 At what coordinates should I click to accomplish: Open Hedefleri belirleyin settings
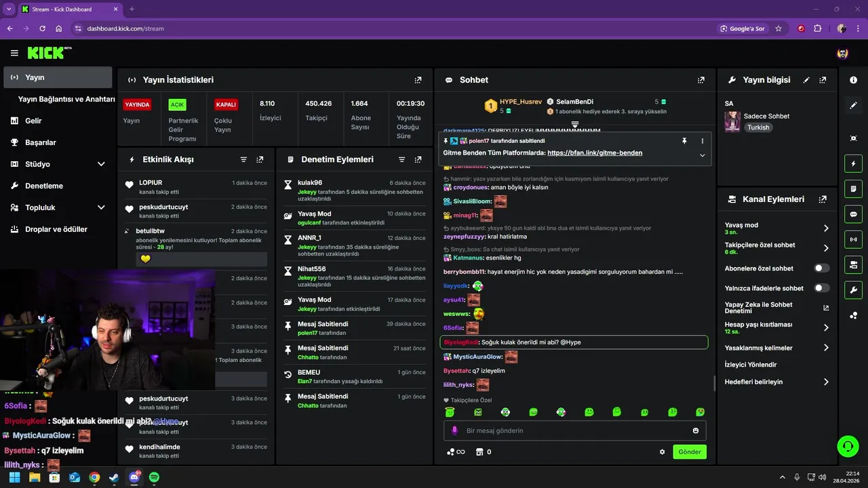(777, 382)
